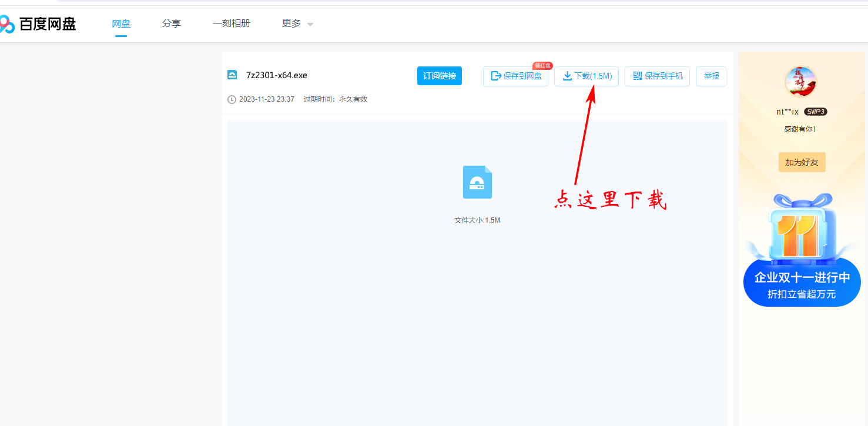Screen dimensions: 868x426
Task: Click the download arrow icon inside 下载(1.5M) button
Action: (568, 76)
